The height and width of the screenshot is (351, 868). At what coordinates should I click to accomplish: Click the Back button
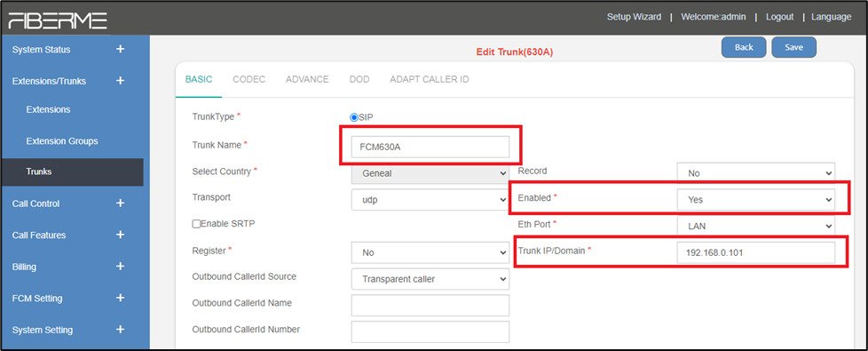[x=744, y=48]
